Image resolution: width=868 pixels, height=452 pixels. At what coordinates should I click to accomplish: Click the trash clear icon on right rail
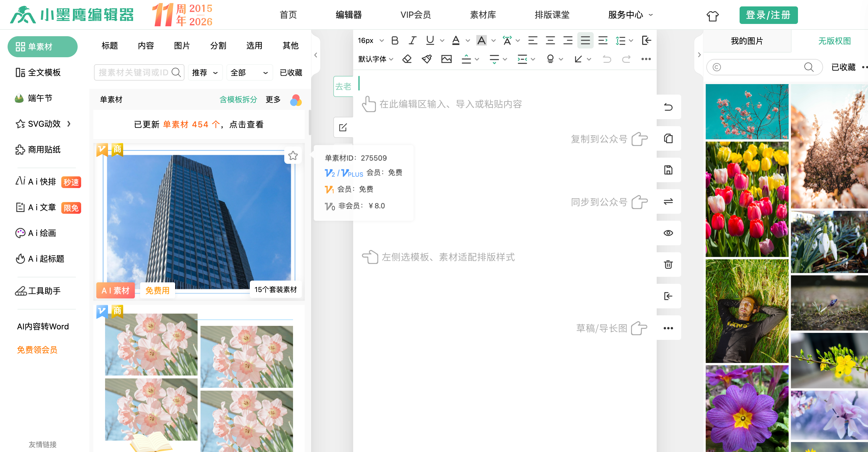click(668, 265)
